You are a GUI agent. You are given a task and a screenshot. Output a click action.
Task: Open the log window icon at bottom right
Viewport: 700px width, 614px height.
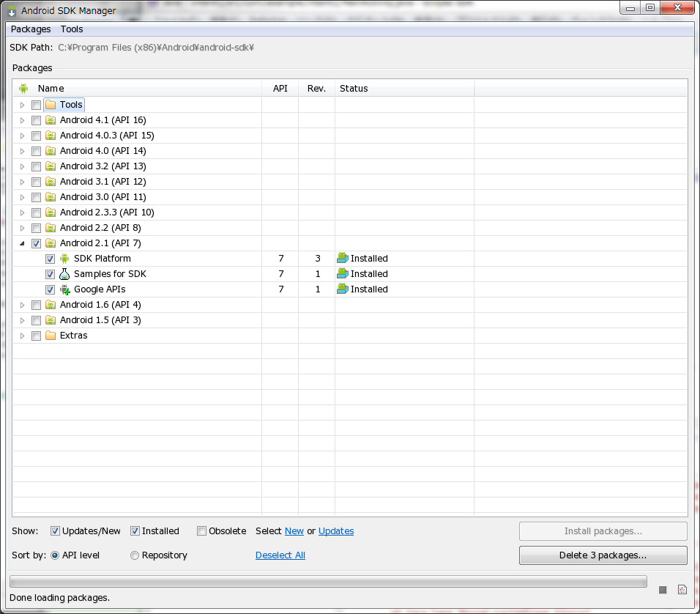tap(682, 590)
